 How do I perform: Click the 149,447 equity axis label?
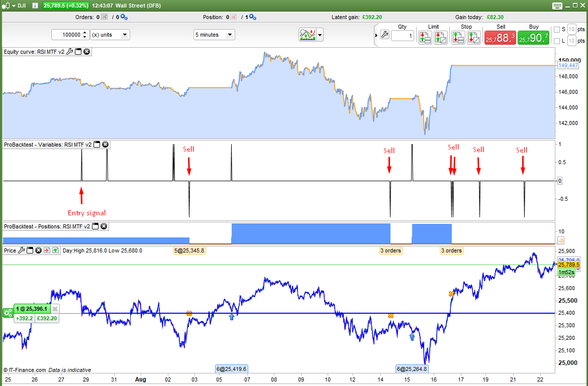(568, 65)
